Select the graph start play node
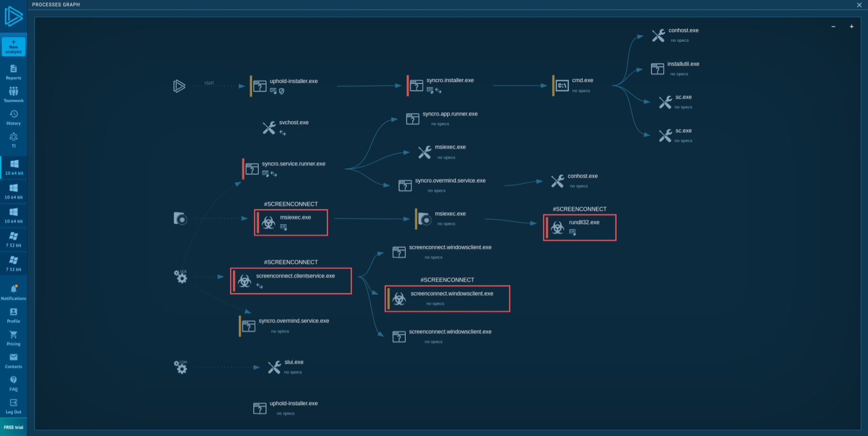This screenshot has height=436, width=868. click(x=179, y=86)
